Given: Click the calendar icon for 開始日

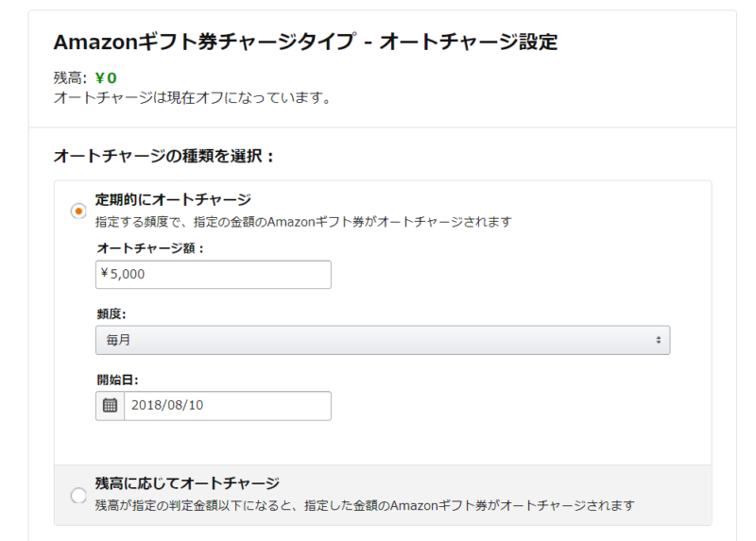Looking at the screenshot, I should 110,406.
